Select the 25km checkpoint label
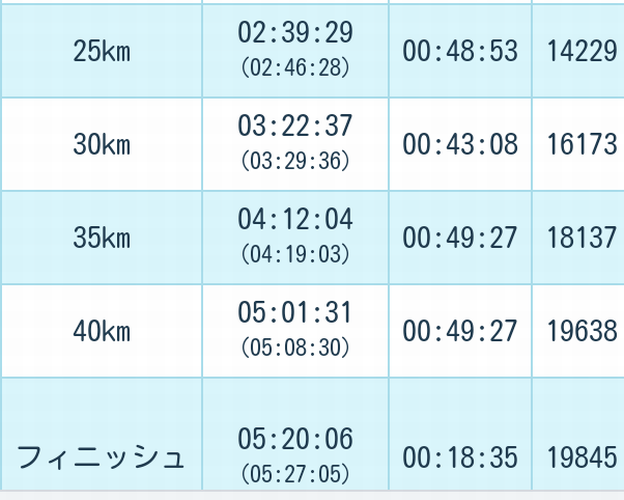This screenshot has height=500, width=624. click(x=102, y=51)
